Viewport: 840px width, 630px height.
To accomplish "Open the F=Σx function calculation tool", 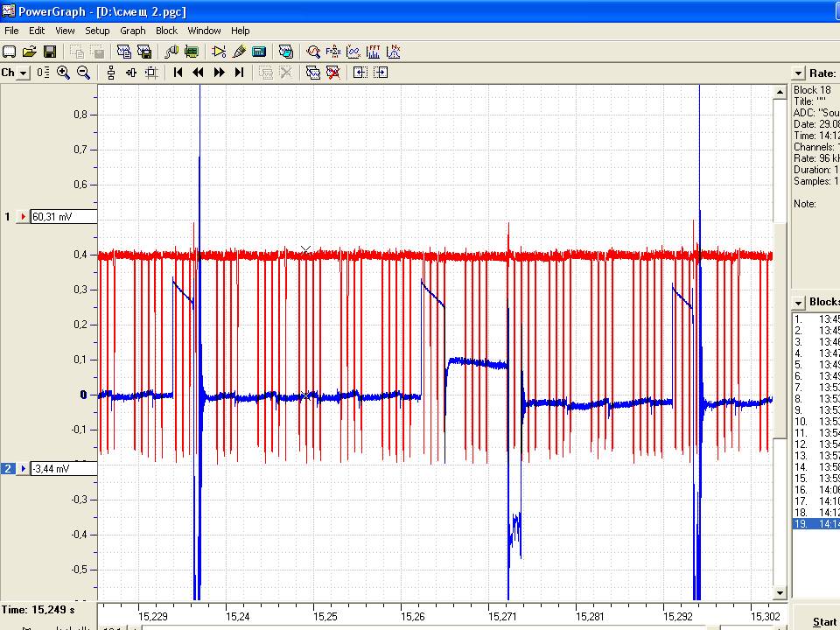I will click(x=332, y=52).
